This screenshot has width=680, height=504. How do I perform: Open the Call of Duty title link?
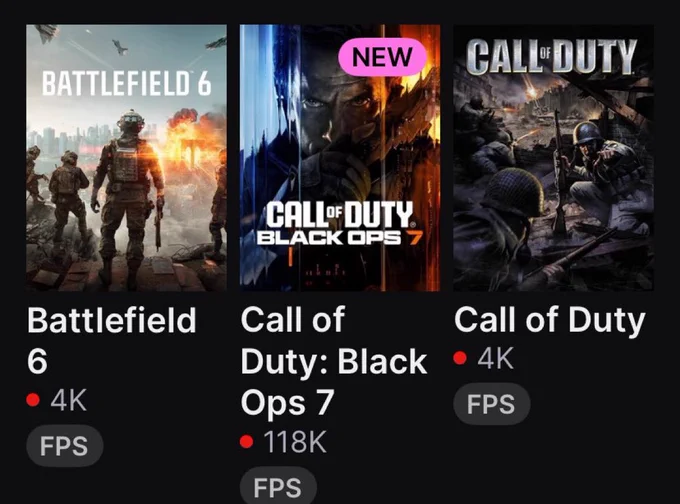click(x=550, y=320)
